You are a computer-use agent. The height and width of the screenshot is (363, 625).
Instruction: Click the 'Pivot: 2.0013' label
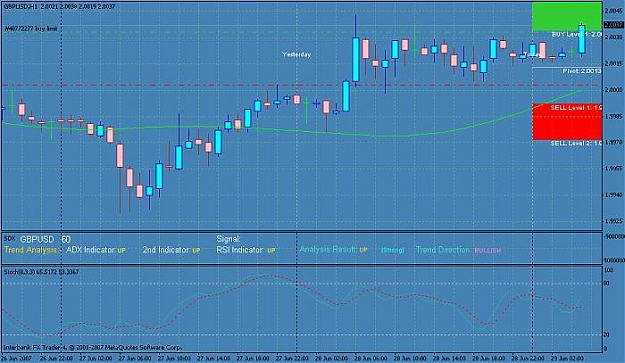point(582,71)
